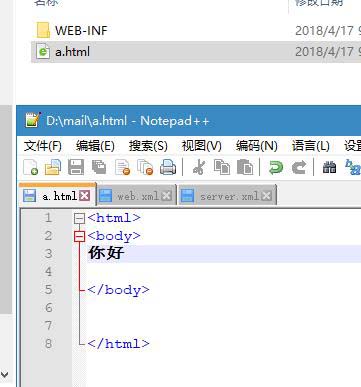The width and height of the screenshot is (361, 387).
Task: Click the scroll down arrow at left edge
Action: click(x=5, y=374)
